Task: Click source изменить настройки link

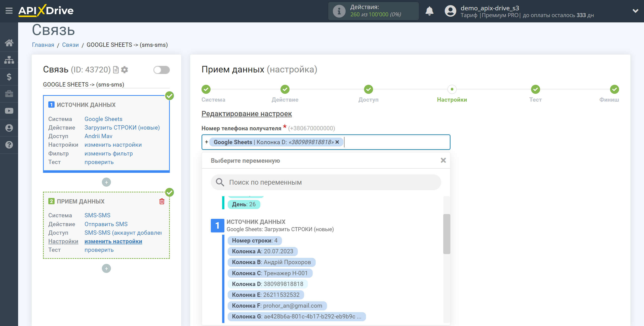Action: click(113, 145)
